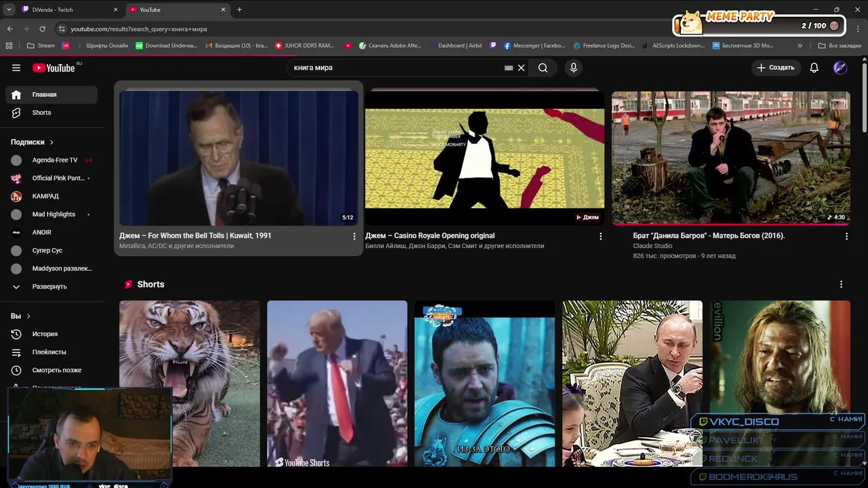Screen dimensions: 868x488
Task: Open Maddyson развлек... channel
Action: pyautogui.click(x=52, y=268)
